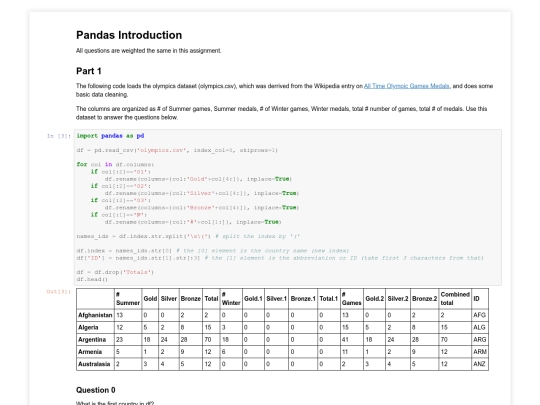Click the Silver.2 column header

pyautogui.click(x=398, y=299)
